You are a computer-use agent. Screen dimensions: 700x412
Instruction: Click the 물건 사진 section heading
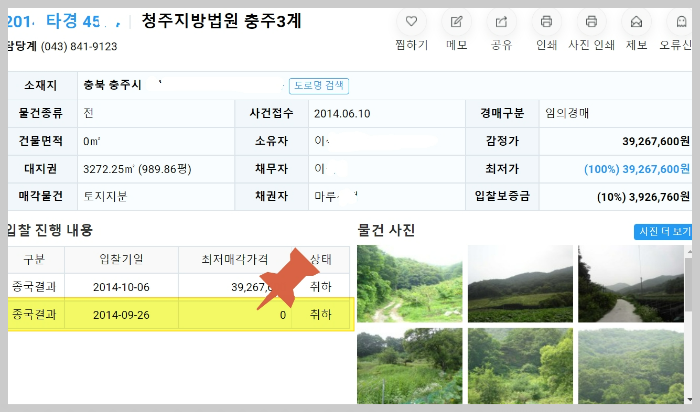386,230
